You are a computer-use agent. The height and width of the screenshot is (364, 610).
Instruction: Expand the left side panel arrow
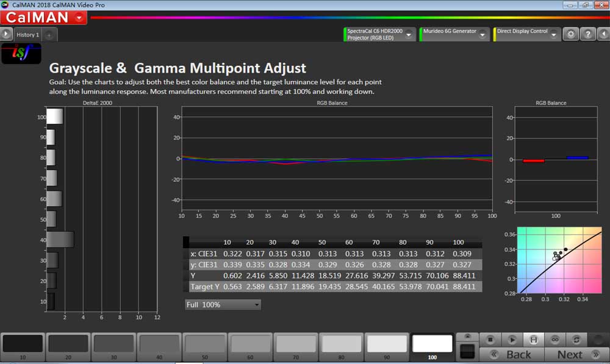(7, 35)
